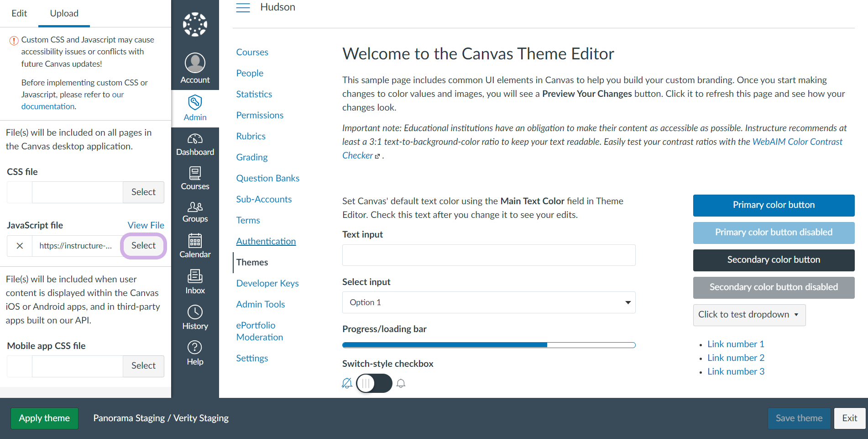Open History in the global sidebar

(195, 317)
